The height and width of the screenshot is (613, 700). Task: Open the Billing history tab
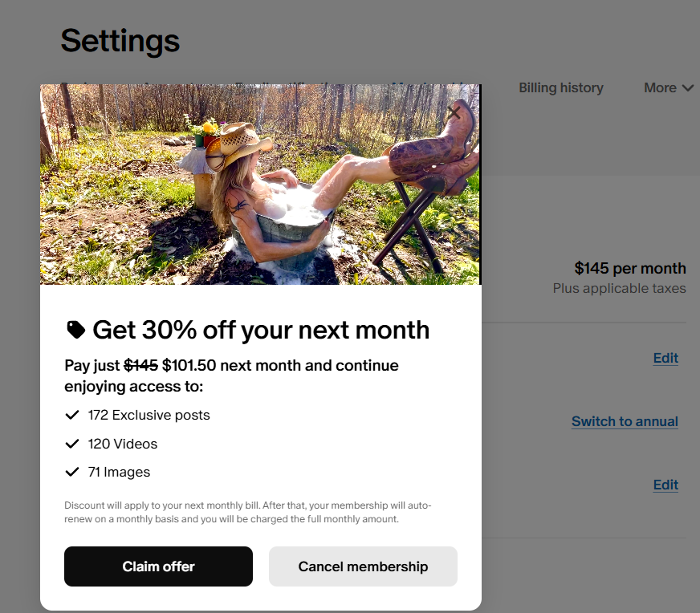(560, 87)
